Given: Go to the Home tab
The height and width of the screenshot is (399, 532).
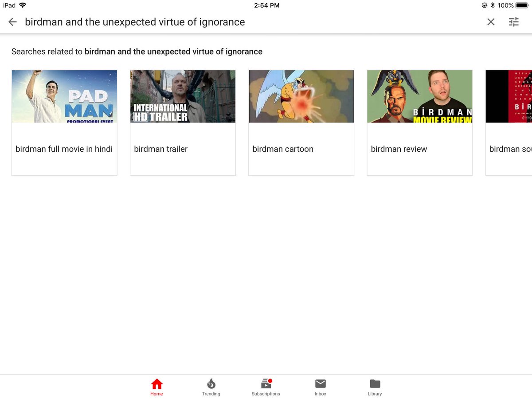Looking at the screenshot, I should 156,387.
